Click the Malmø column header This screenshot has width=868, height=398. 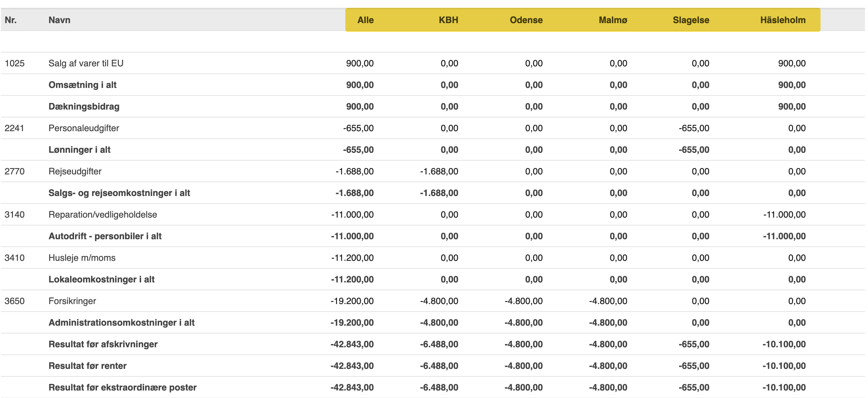tap(613, 20)
